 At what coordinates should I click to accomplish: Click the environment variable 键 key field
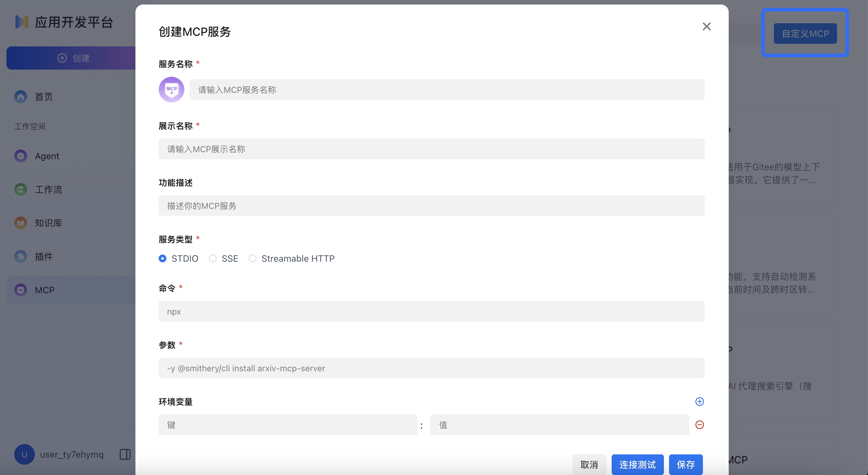pos(288,425)
